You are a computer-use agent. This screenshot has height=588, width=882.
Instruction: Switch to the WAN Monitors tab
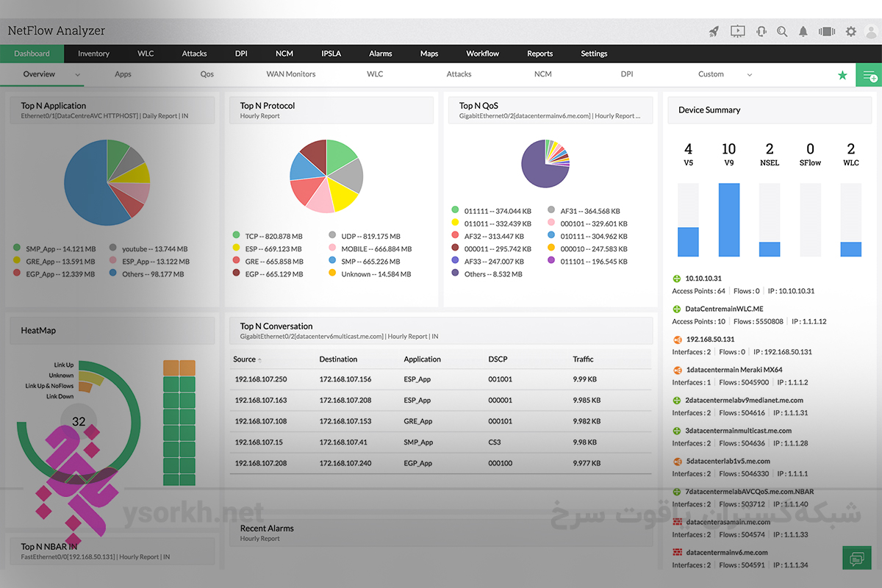pyautogui.click(x=290, y=74)
